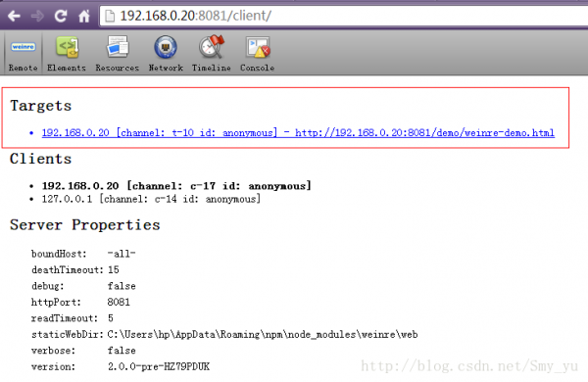Open the Remote panel with weinre icon

point(23,53)
